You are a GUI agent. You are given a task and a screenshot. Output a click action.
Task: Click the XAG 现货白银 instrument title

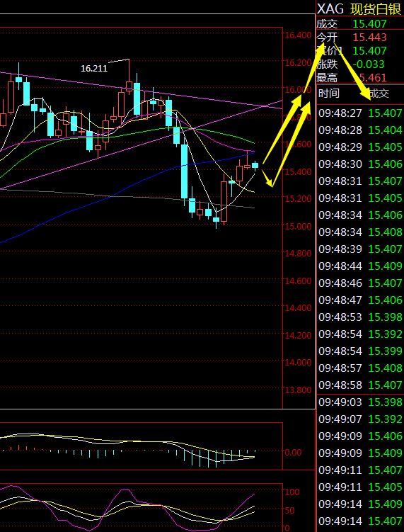[x=359, y=8]
